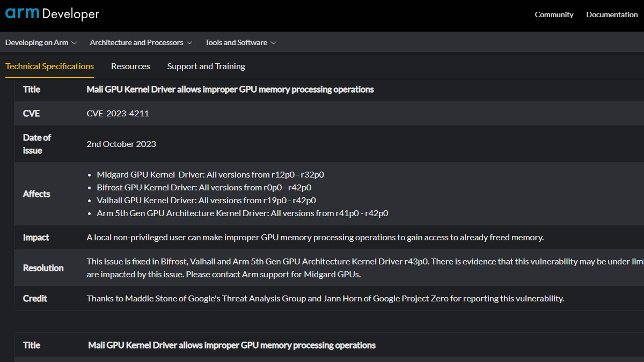Open the Documentation link
Viewport: 644px width, 362px height.
(612, 14)
